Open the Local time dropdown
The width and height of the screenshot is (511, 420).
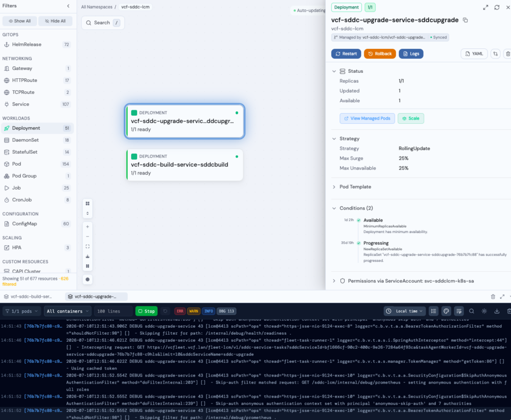click(405, 311)
